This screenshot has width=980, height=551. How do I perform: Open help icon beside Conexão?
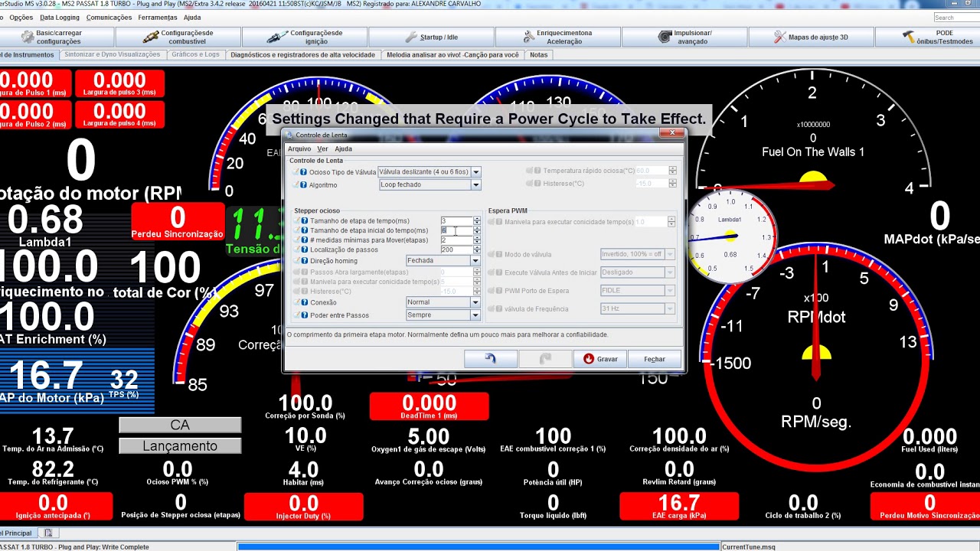(x=304, y=302)
